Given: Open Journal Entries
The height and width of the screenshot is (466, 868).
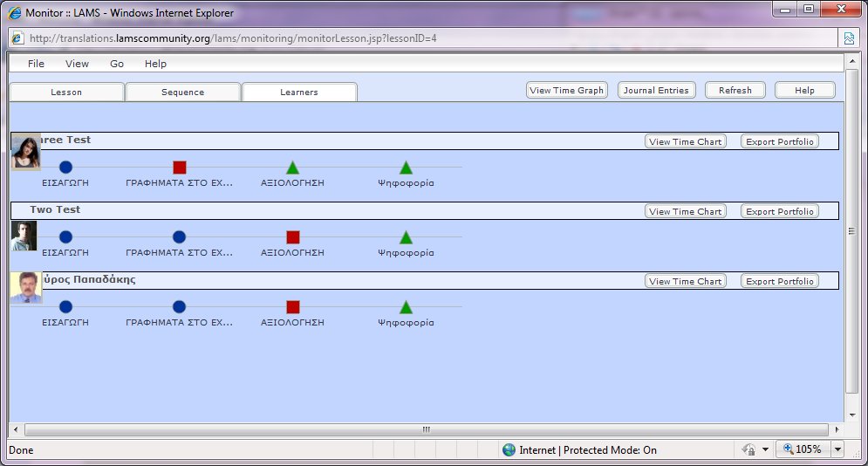Looking at the screenshot, I should 656,90.
